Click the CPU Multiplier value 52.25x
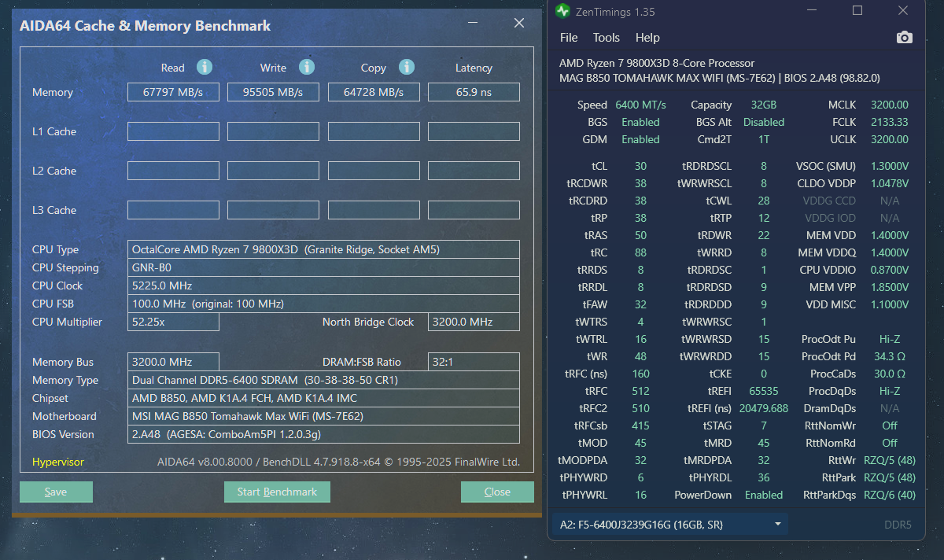This screenshot has height=560, width=944. (x=173, y=322)
